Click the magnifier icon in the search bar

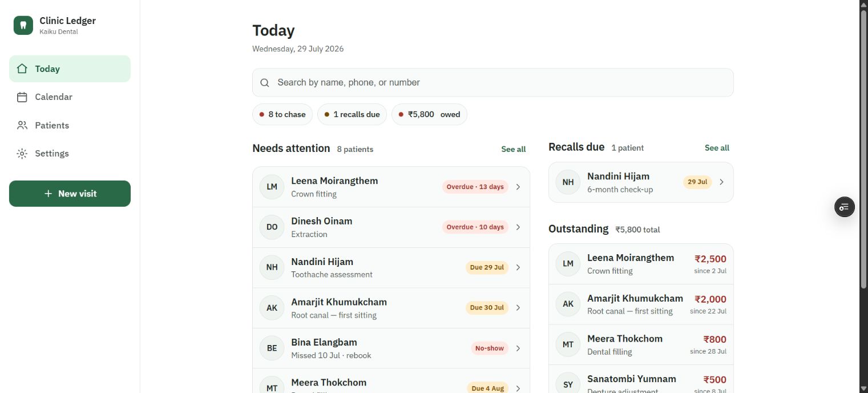click(x=265, y=83)
